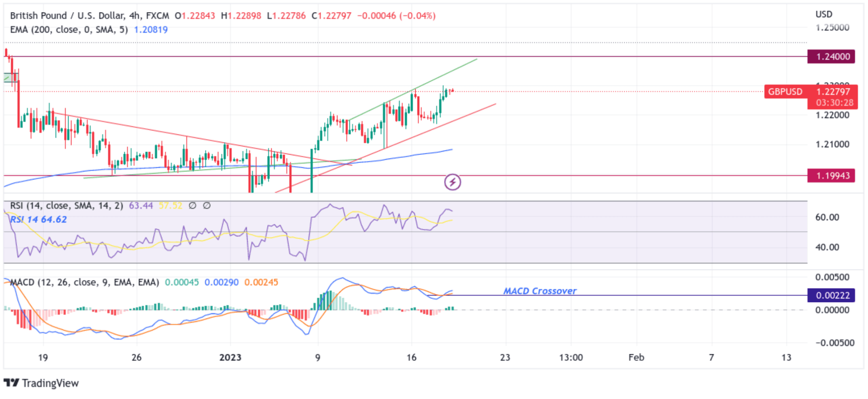Click the open price O1.22843 value
This screenshot has width=868, height=399.
tap(195, 16)
